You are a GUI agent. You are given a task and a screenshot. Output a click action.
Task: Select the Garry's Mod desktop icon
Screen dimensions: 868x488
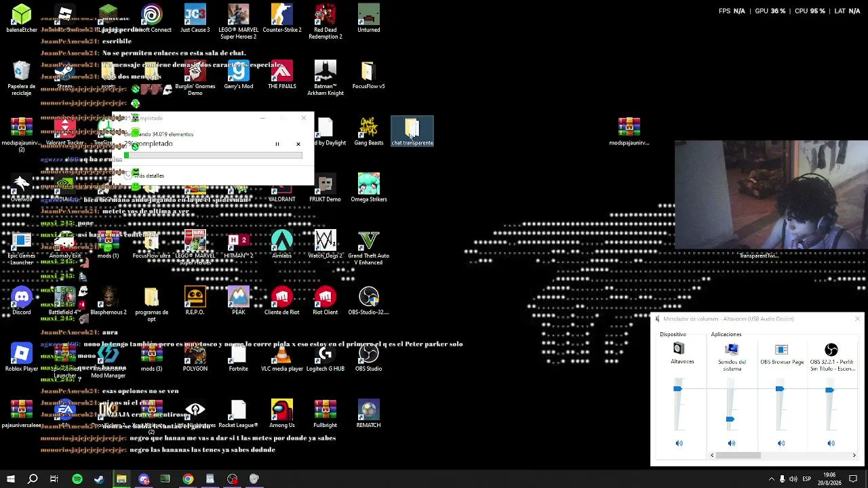click(x=239, y=75)
